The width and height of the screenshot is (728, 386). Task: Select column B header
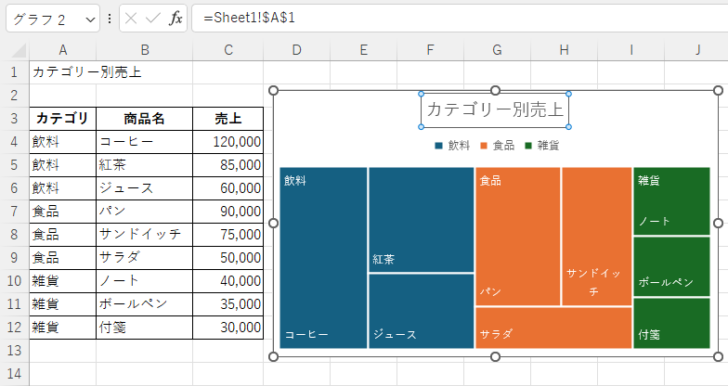pos(144,50)
